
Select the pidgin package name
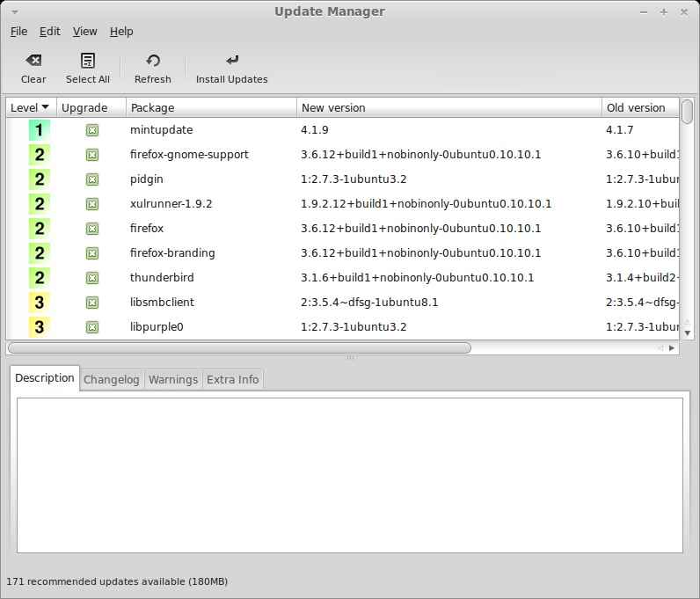(x=147, y=179)
